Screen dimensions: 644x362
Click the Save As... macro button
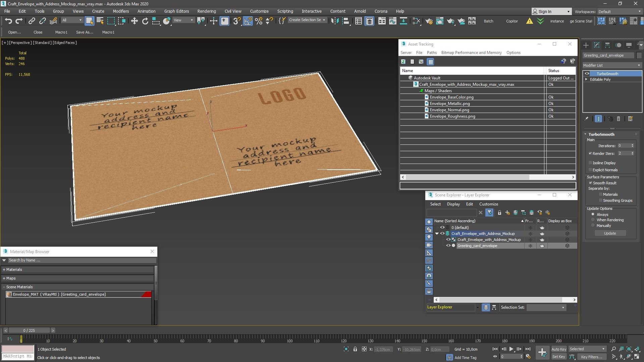pos(85,32)
